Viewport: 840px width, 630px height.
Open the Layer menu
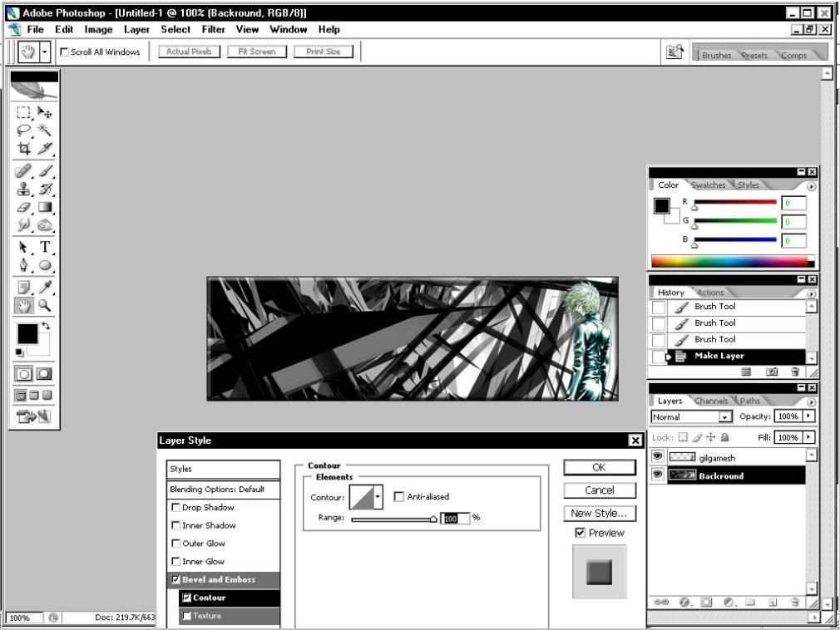click(136, 29)
